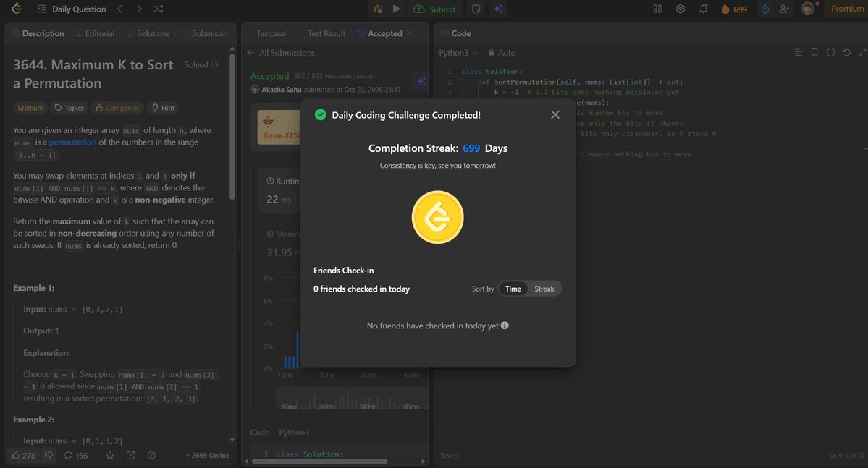
Task: Start the timer clock icon
Action: 765,9
